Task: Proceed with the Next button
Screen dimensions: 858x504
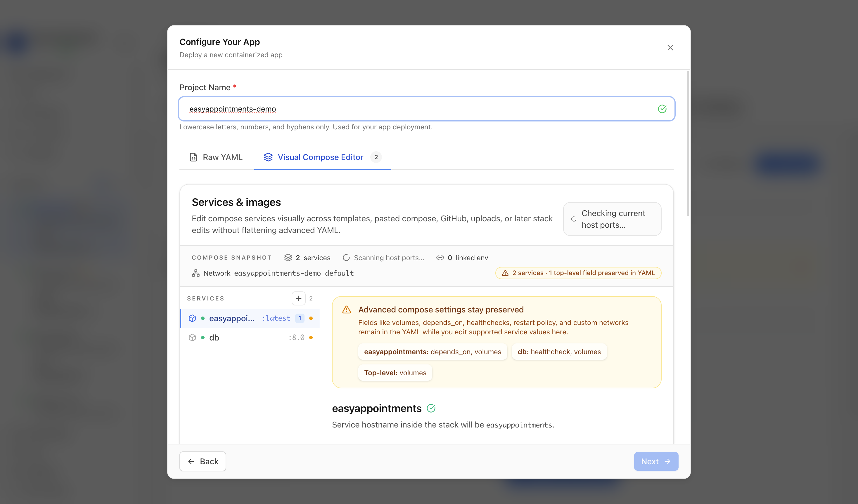Action: 656,461
